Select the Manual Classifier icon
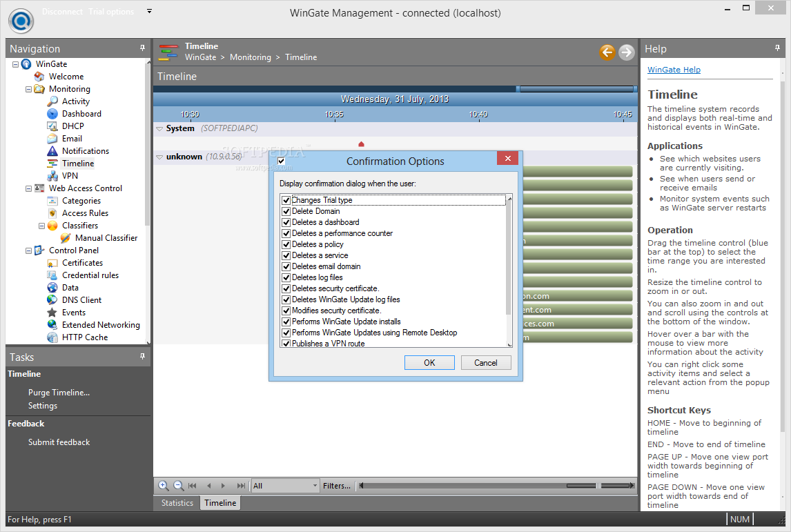 click(x=66, y=238)
